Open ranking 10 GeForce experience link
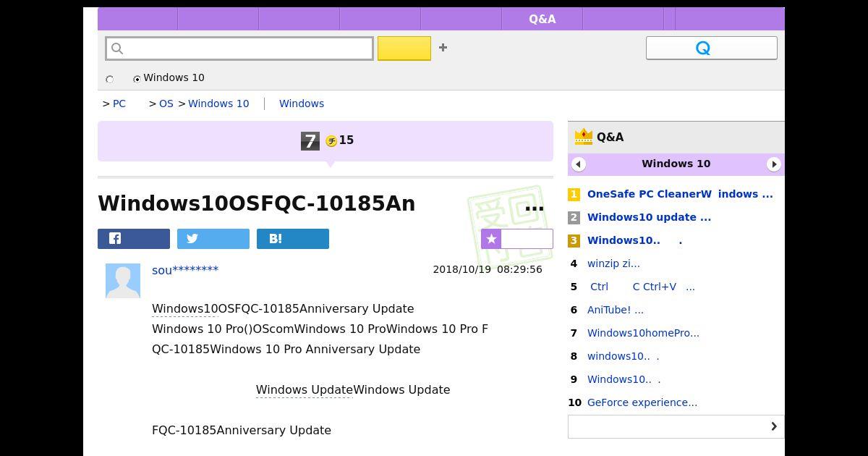Viewport: 868px width, 456px height. coord(642,402)
